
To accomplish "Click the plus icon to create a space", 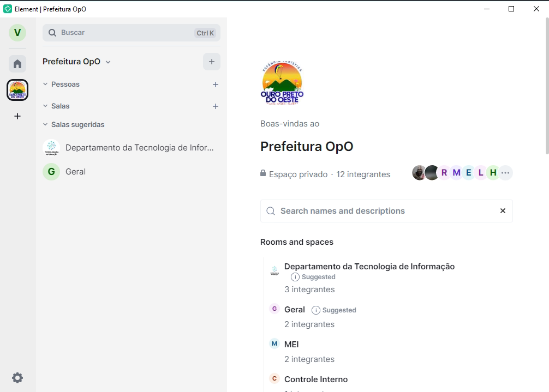I will (x=17, y=116).
